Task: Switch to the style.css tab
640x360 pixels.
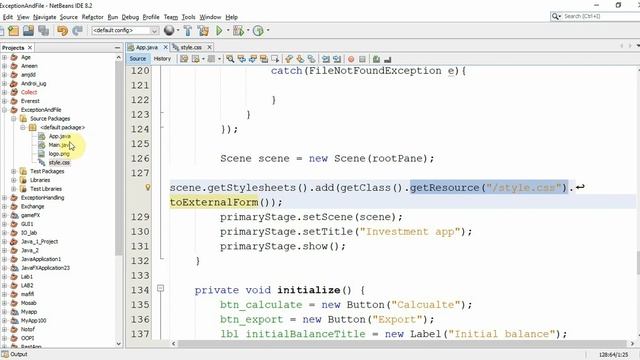Action: [191, 47]
